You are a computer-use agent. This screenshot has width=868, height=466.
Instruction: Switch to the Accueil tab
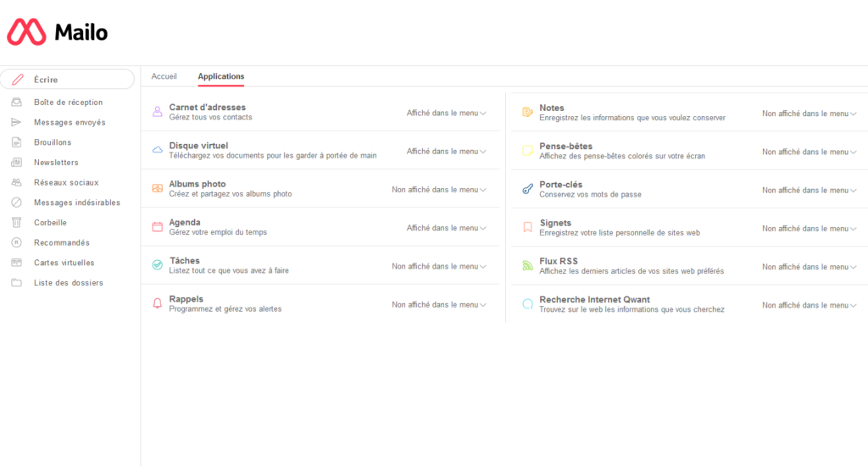164,76
